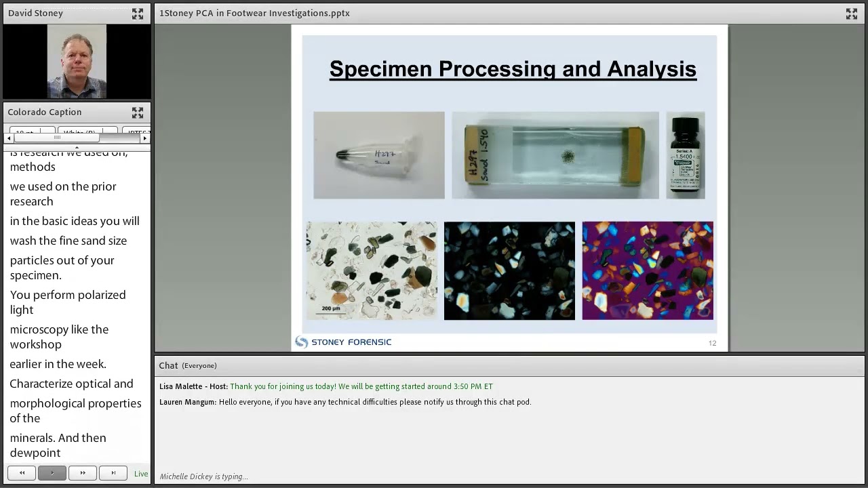Click the Colorado Caption pod title
Image resolution: width=868 pixels, height=488 pixels.
click(45, 113)
